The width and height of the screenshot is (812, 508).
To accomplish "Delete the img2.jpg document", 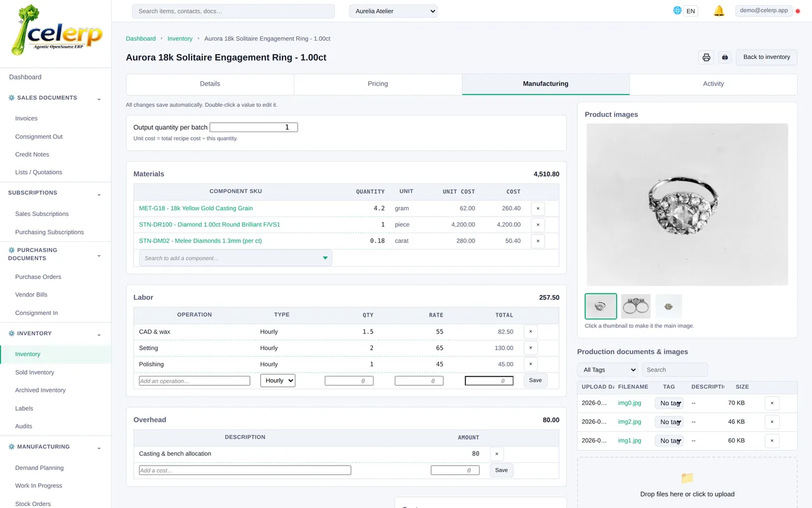I will (x=772, y=422).
